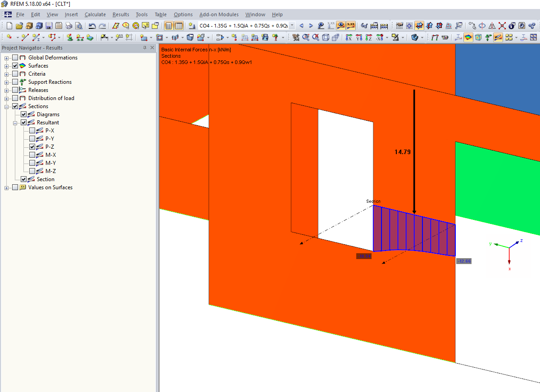The image size is (540, 392).
Task: Open an existing file with the folder icon
Action: coord(19,26)
